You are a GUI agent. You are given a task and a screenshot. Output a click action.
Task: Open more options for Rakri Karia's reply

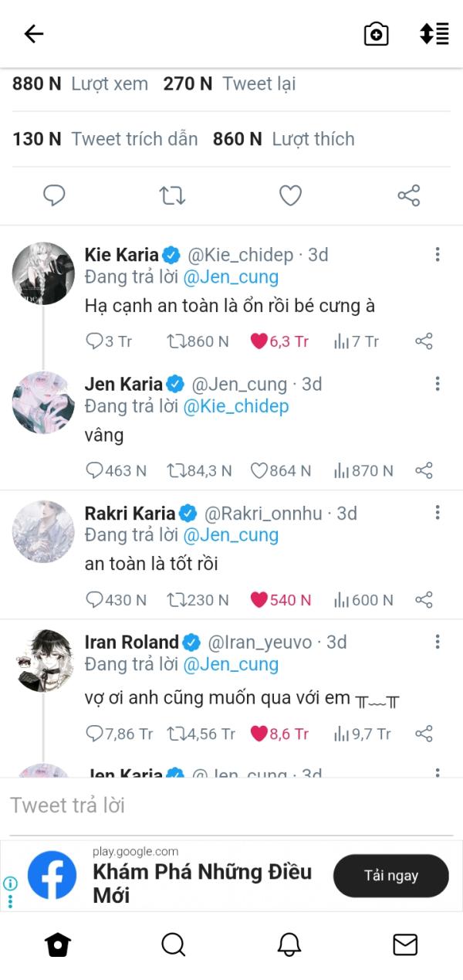[x=437, y=513]
